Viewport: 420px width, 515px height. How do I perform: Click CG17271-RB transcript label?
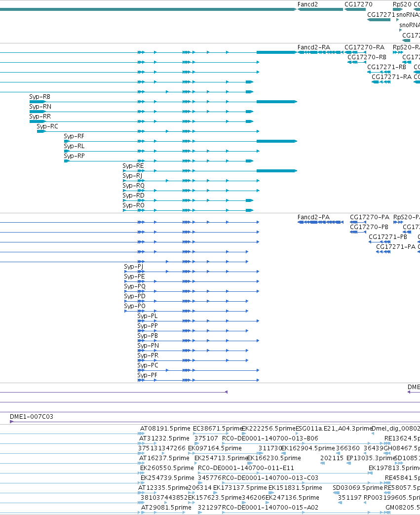pos(386,67)
